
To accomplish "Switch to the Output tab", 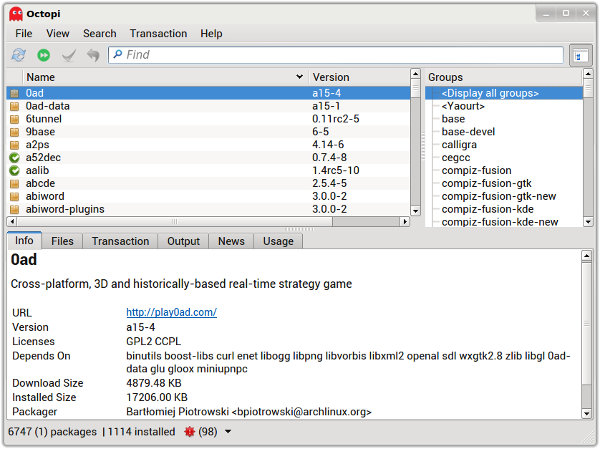I will coord(183,241).
